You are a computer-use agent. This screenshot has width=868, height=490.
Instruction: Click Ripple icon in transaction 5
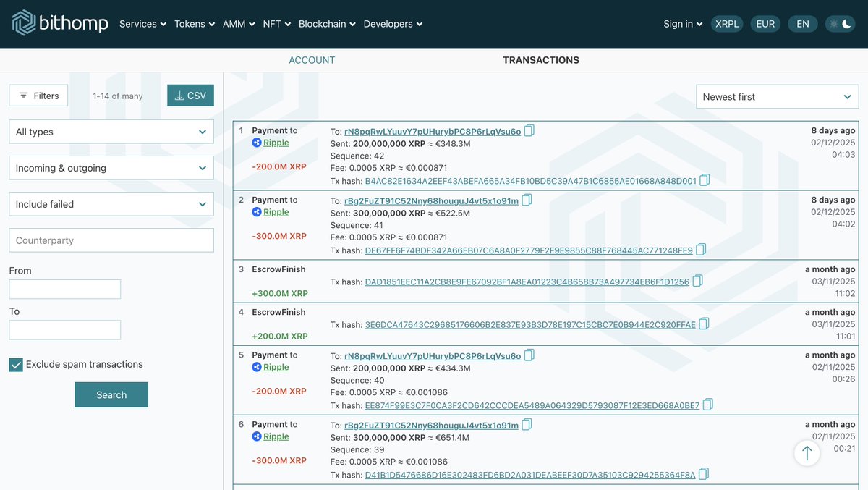pyautogui.click(x=256, y=367)
